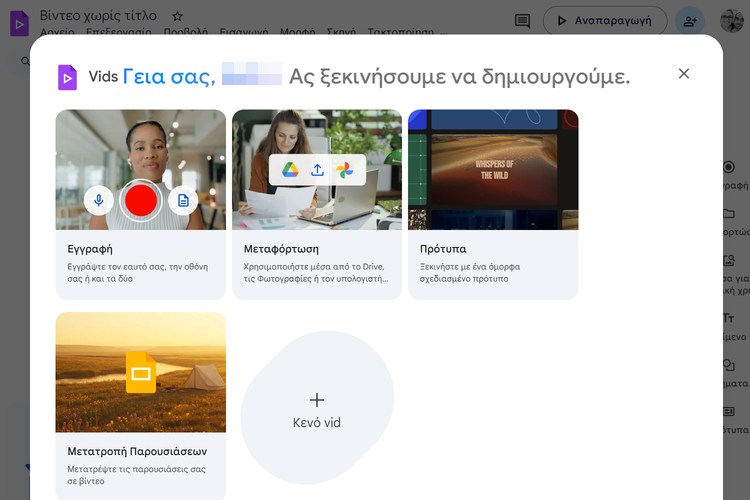The width and height of the screenshot is (750, 500).
Task: Choose the Google Photos pinwheel icon
Action: pyautogui.click(x=344, y=170)
